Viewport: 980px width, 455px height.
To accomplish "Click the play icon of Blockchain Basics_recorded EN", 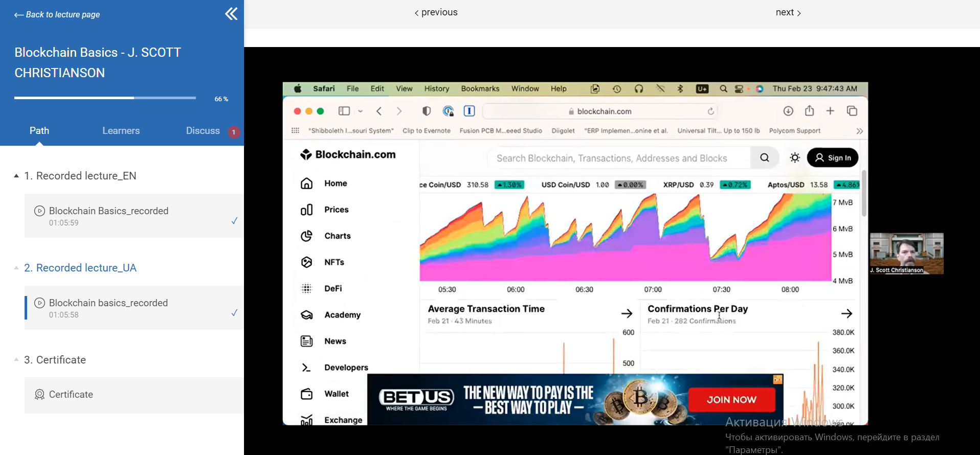I will coord(39,211).
